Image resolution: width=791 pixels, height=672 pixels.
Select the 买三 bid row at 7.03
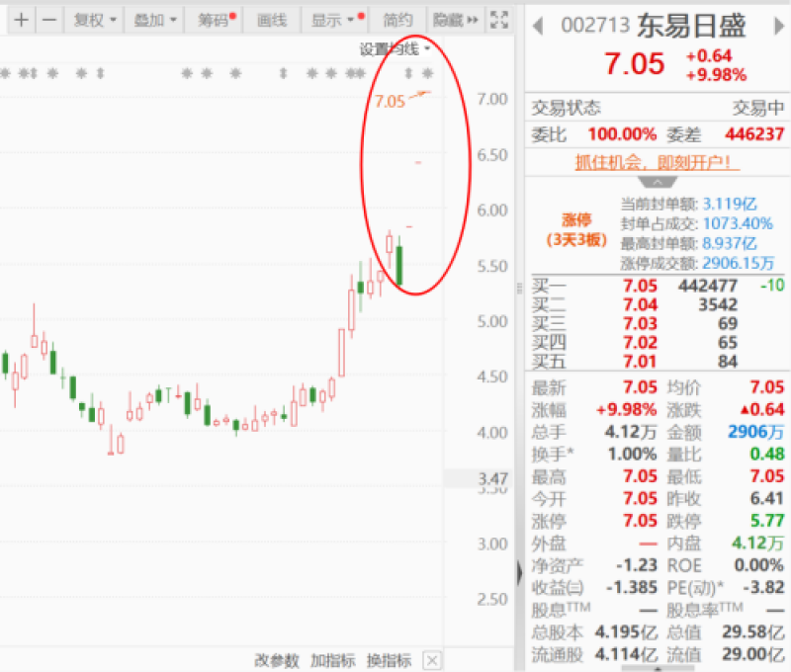tap(658, 324)
